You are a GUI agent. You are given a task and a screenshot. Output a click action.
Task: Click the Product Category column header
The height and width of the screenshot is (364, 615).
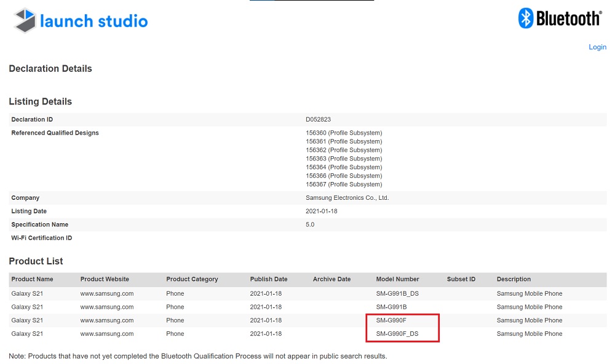pos(192,279)
